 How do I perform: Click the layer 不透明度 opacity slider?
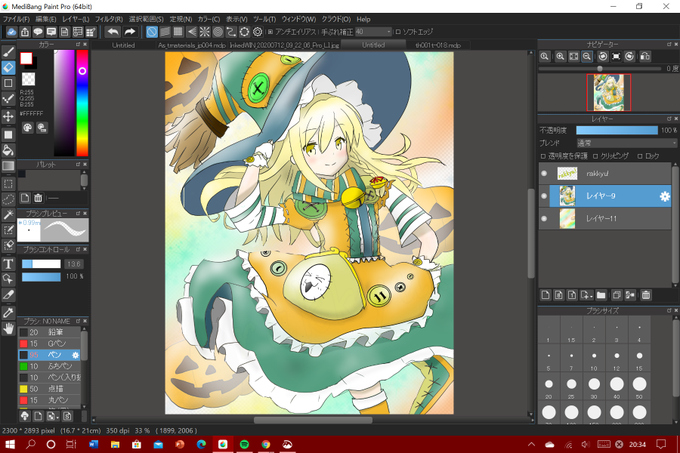pos(617,130)
